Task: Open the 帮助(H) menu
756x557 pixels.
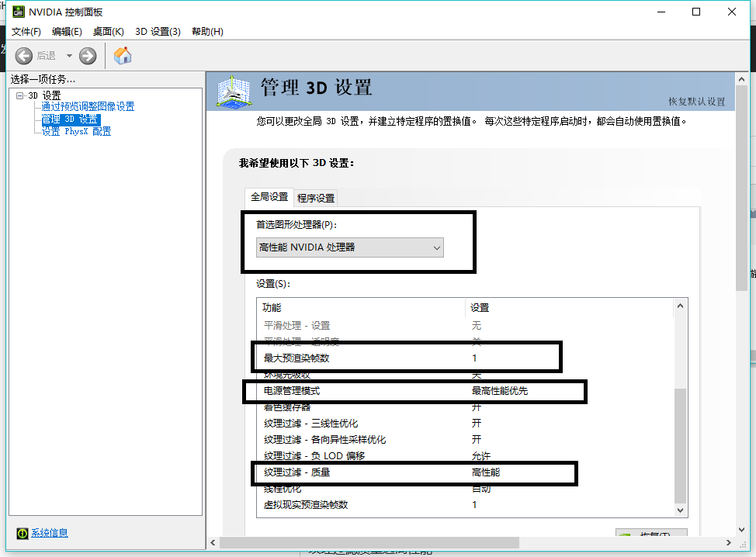Action: [x=207, y=32]
